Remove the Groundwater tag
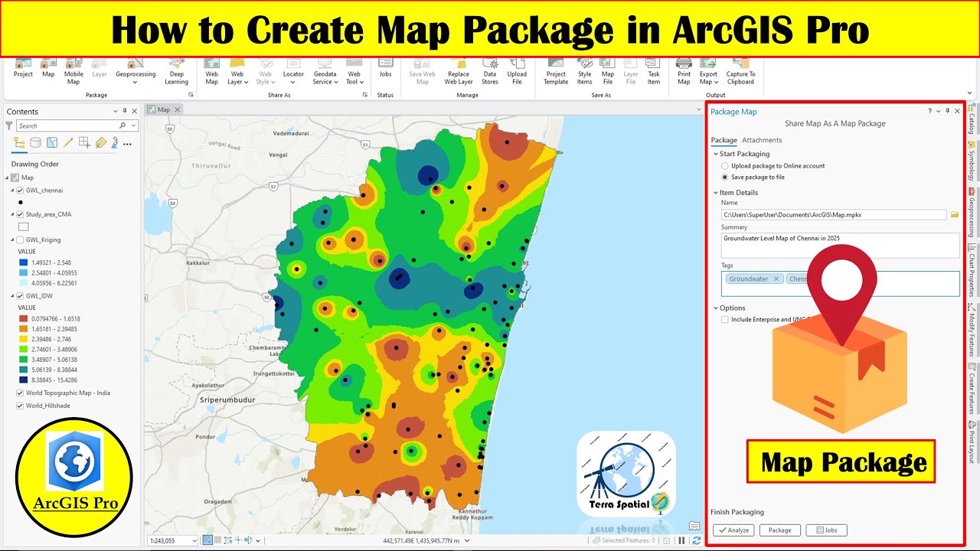Viewport: 980px width, 551px height. (776, 279)
